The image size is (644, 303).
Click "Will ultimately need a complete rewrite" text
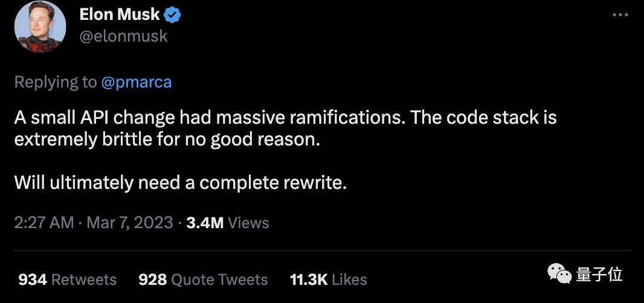(x=181, y=182)
